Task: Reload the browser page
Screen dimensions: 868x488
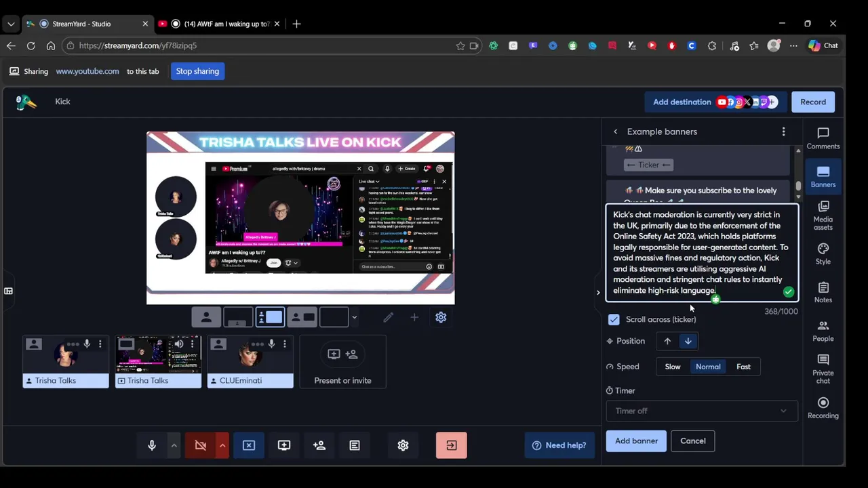Action: tap(31, 45)
